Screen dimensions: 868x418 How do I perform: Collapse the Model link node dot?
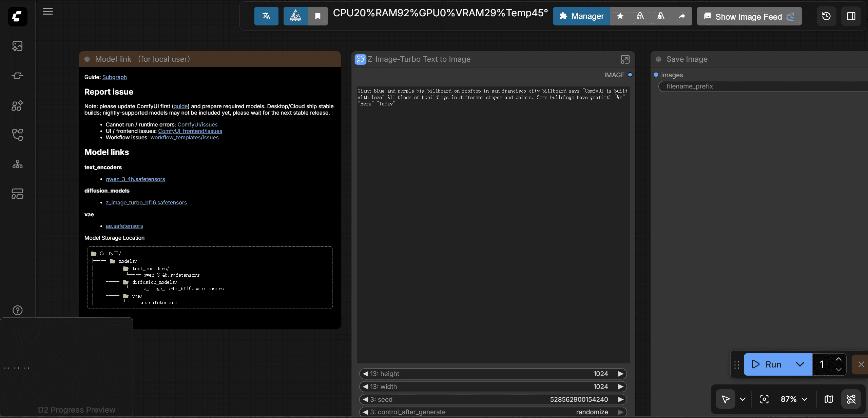click(x=87, y=59)
